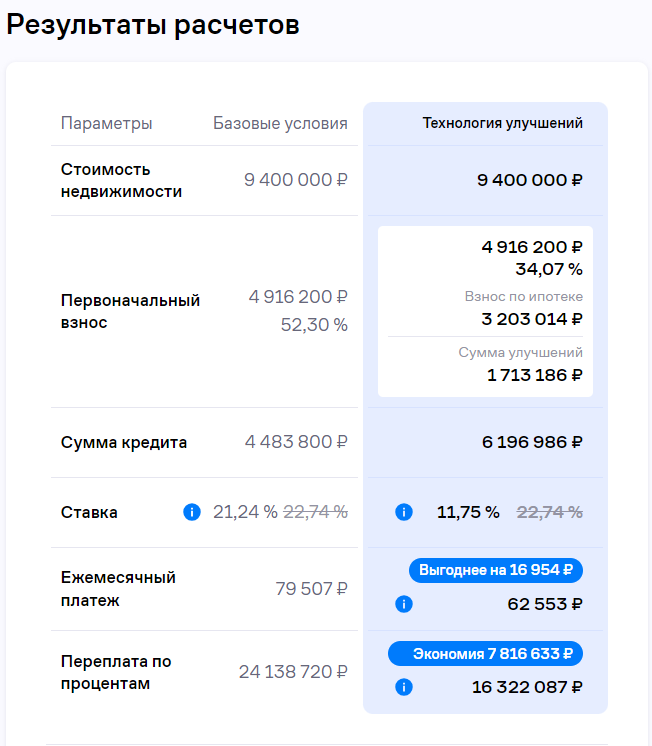Click the "Выгоднее на 16 954 ₽" badge

pos(495,570)
